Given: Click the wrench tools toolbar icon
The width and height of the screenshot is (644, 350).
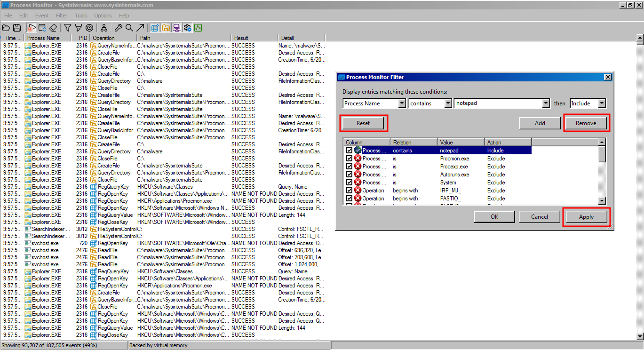Looking at the screenshot, I should (119, 28).
